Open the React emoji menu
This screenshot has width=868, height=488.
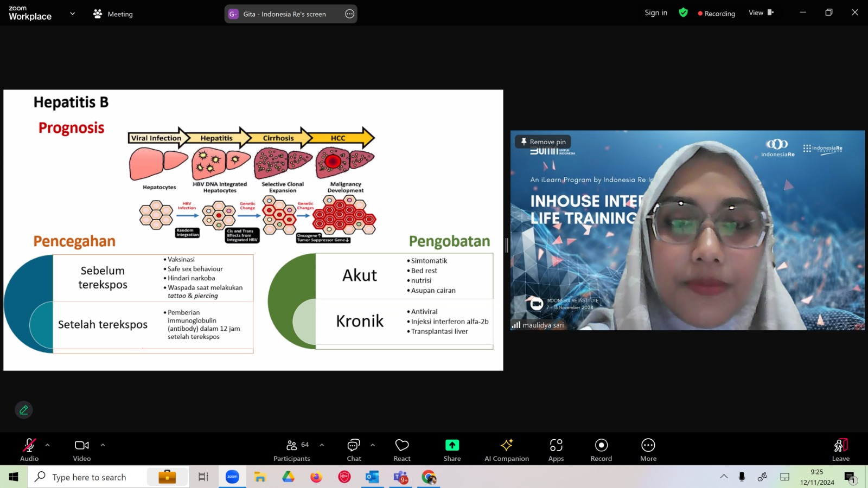[x=402, y=450]
